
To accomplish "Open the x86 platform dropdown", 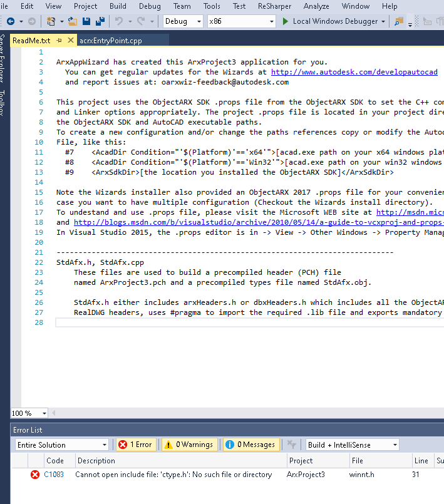I will [x=242, y=21].
